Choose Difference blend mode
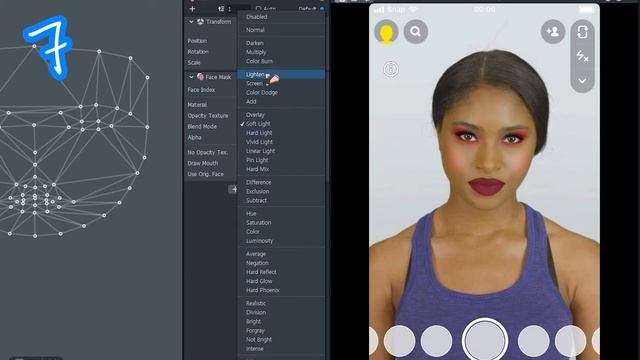640x360 pixels. [x=258, y=182]
